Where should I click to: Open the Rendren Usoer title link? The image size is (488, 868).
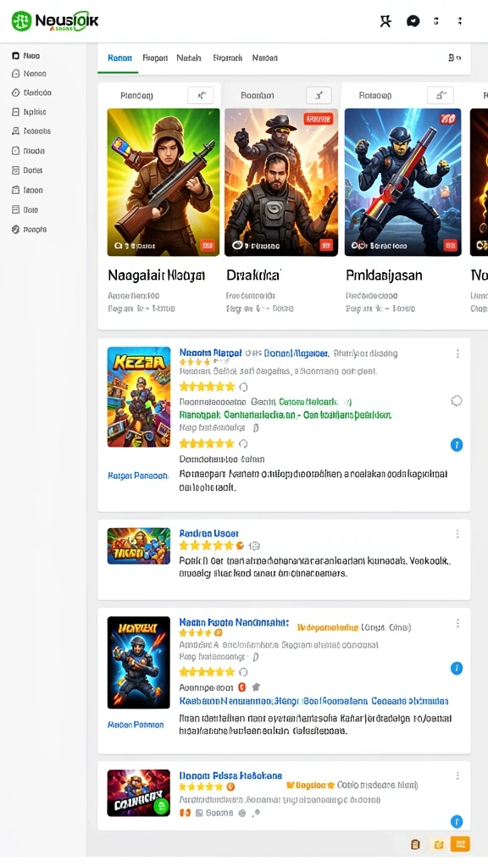tap(209, 533)
